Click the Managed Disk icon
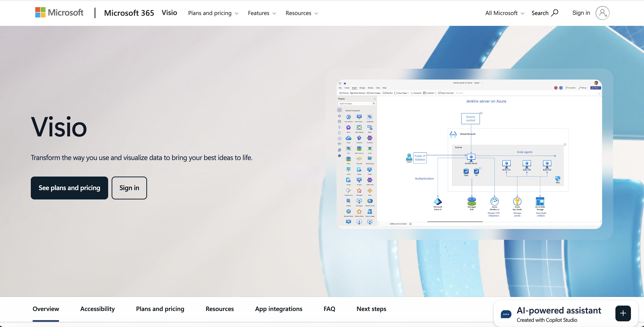This screenshot has height=327, width=644. click(472, 201)
